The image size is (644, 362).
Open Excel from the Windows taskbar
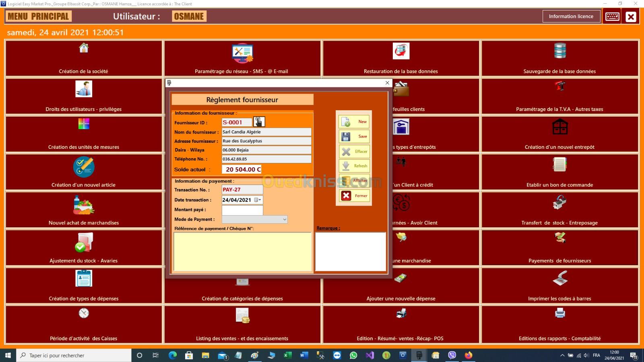pos(287,356)
